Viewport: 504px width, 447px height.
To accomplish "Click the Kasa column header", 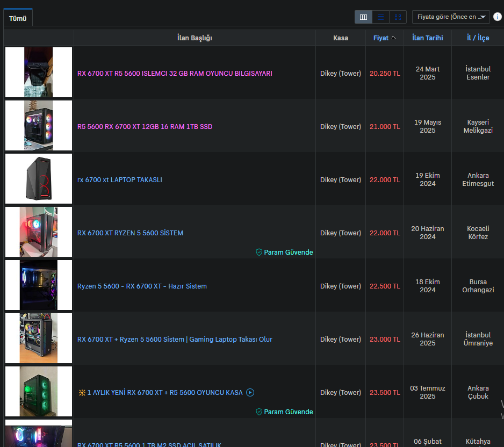I will coord(341,38).
